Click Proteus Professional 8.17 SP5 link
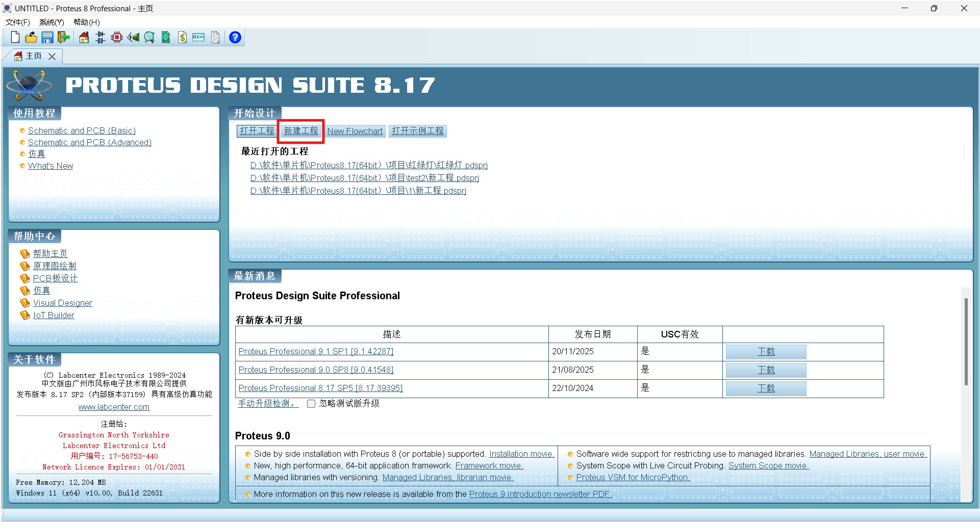 tap(320, 388)
